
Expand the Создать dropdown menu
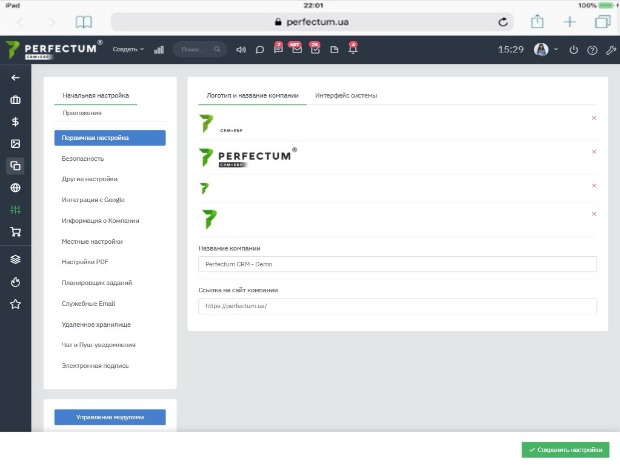point(128,49)
